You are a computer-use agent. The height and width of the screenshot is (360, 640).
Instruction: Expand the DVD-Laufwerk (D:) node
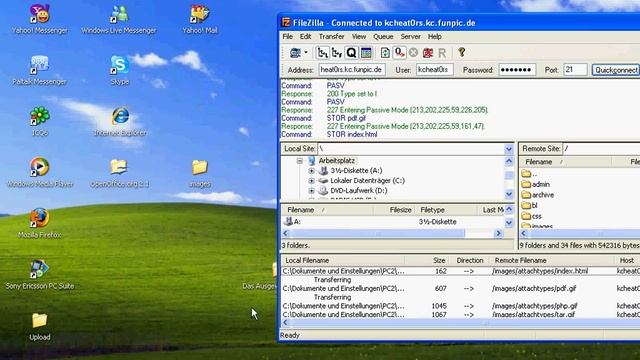(311, 191)
